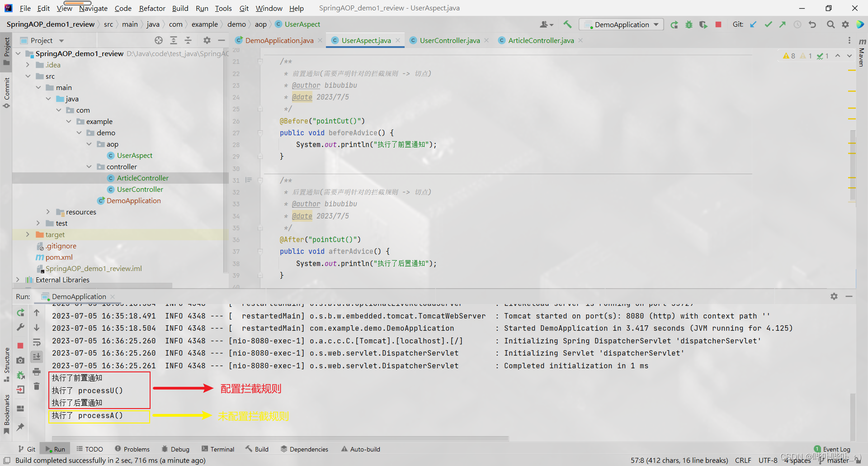Click the Run console horizontal scrollbar
This screenshot has width=868, height=466.
[x=280, y=438]
